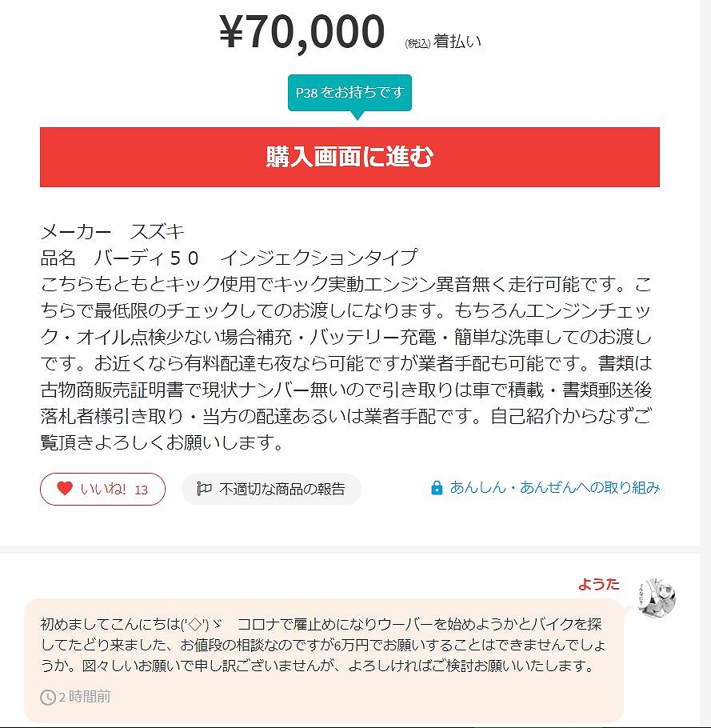This screenshot has width=711, height=728.
Task: Click ようた's round avatar image
Action: (657, 597)
